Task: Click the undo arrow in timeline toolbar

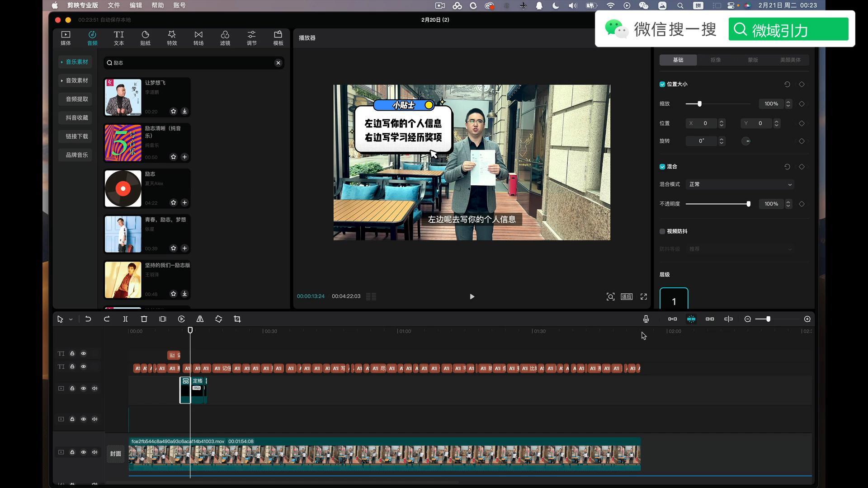Action: coord(88,319)
